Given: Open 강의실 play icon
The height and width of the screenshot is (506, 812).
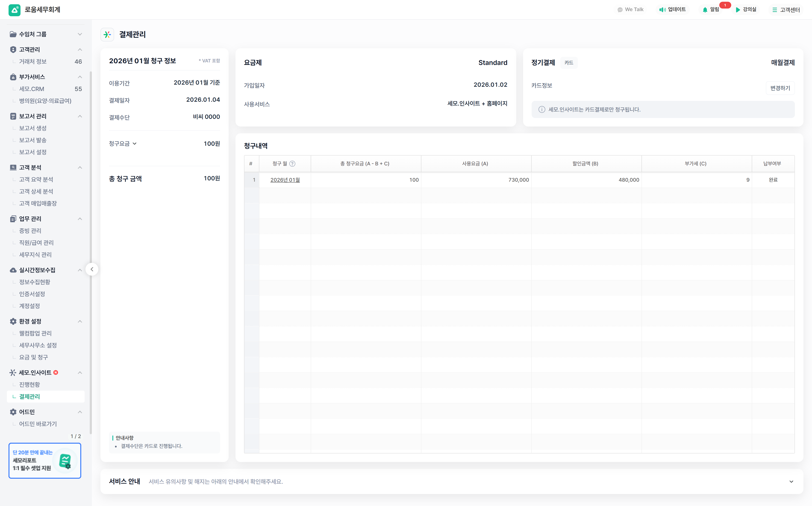Looking at the screenshot, I should 738,10.
